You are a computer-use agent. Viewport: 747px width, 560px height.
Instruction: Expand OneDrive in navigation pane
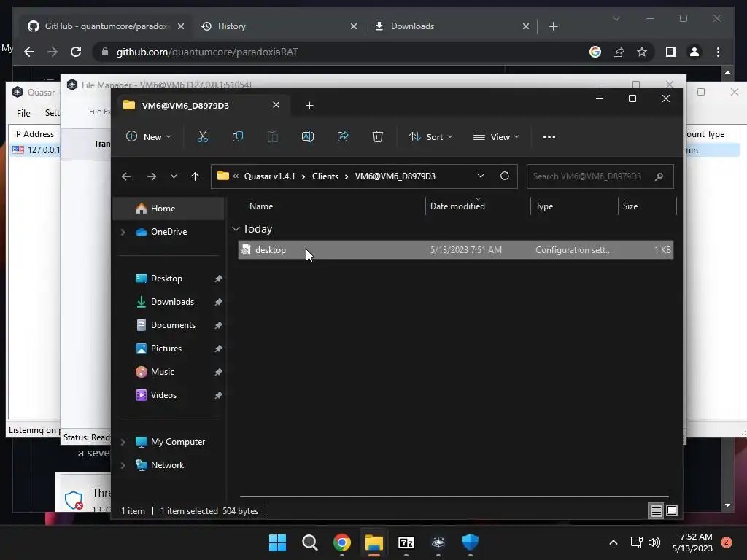pyautogui.click(x=123, y=232)
